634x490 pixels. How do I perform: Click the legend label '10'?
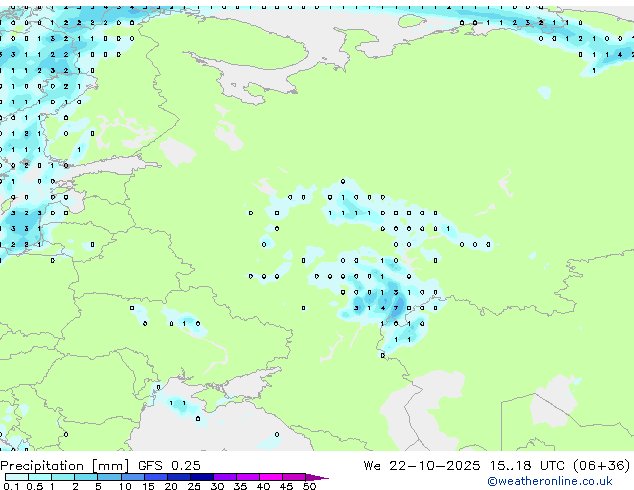125,486
